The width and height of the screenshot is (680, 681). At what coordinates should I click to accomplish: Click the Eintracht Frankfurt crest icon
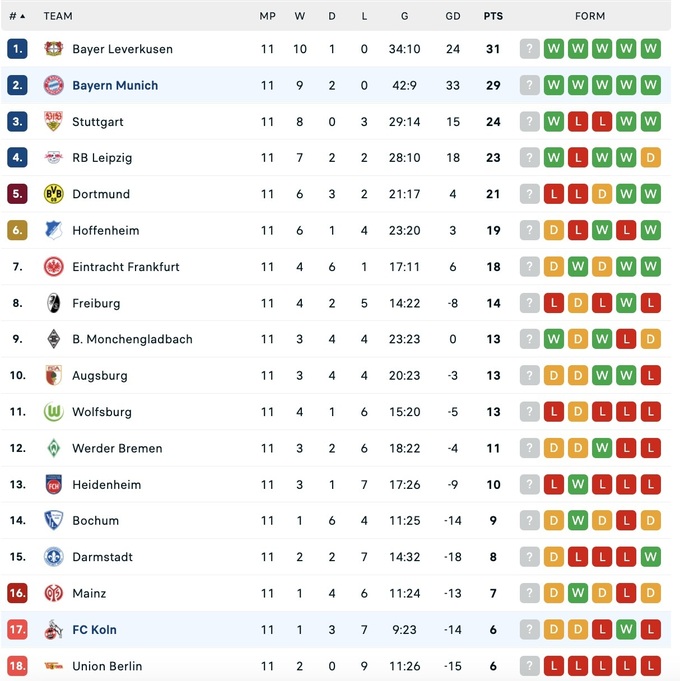tap(53, 267)
